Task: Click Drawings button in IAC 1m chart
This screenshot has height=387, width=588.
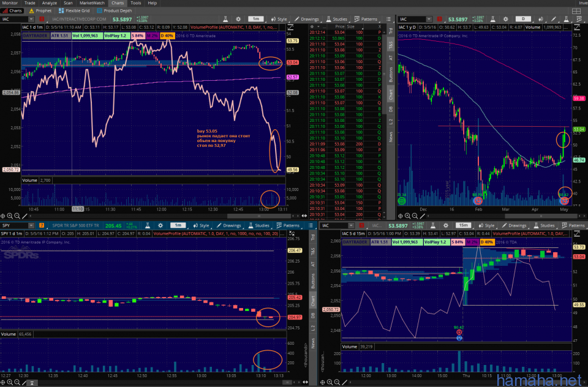Action: pyautogui.click(x=306, y=19)
